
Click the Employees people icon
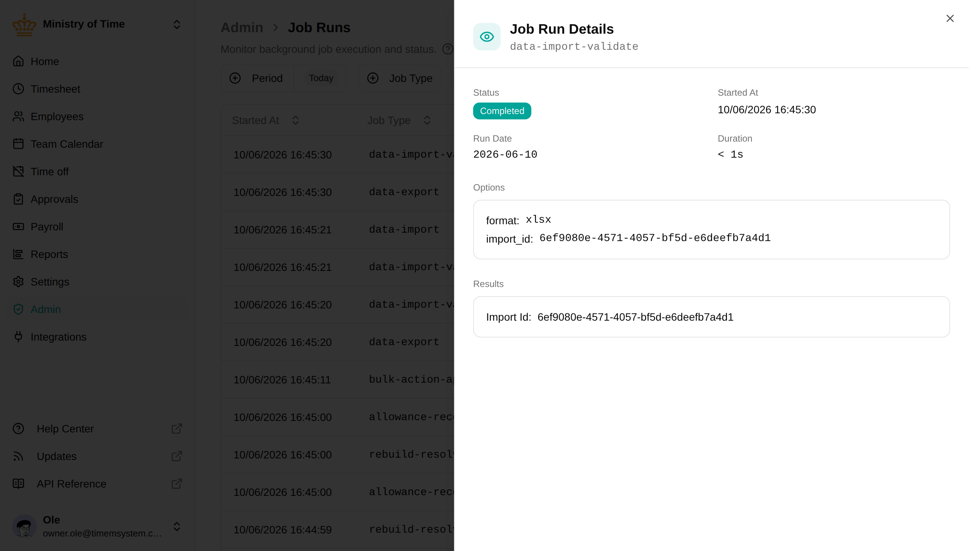(18, 116)
